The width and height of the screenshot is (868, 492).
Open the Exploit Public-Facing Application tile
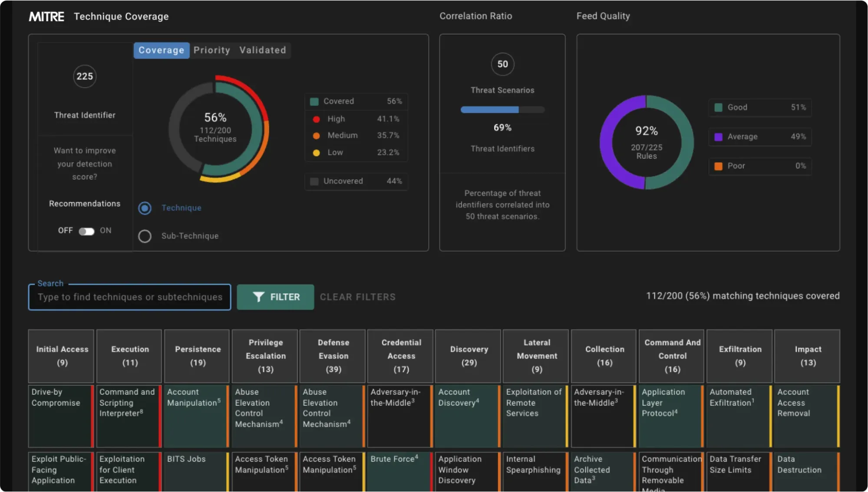tap(61, 472)
